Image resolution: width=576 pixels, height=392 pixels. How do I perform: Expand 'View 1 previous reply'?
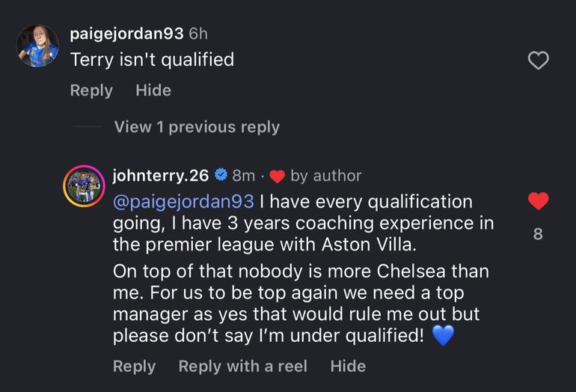click(197, 127)
